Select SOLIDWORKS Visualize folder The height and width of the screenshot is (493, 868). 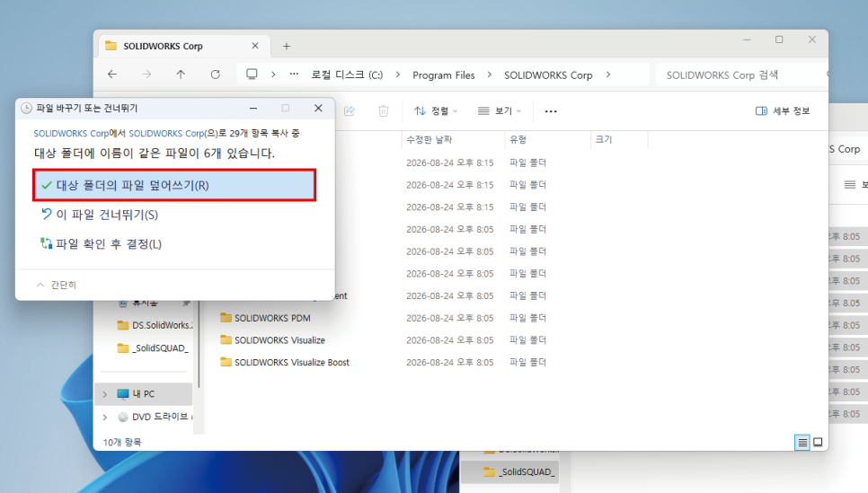pyautogui.click(x=279, y=340)
